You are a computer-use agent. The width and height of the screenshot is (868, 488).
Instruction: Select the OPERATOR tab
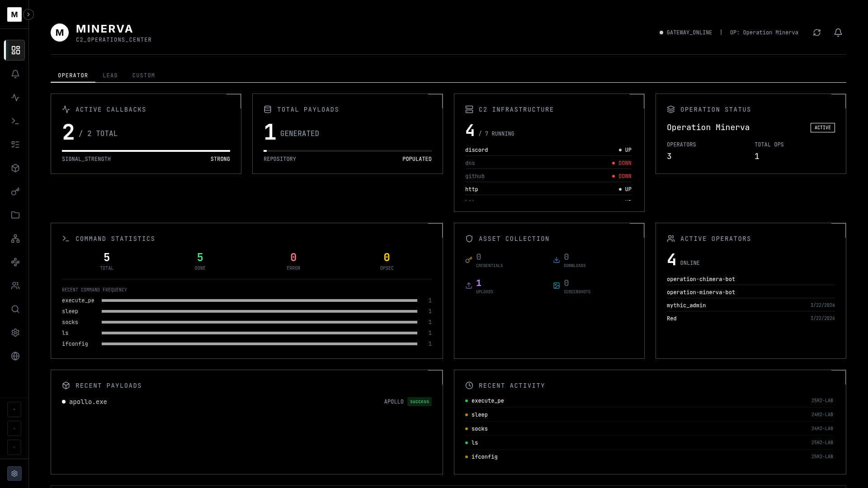(x=73, y=75)
